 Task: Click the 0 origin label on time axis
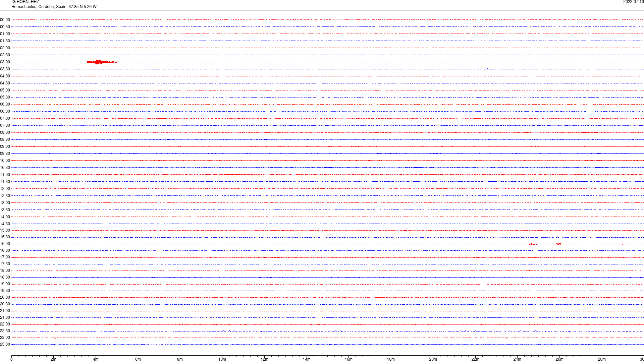pos(11,359)
